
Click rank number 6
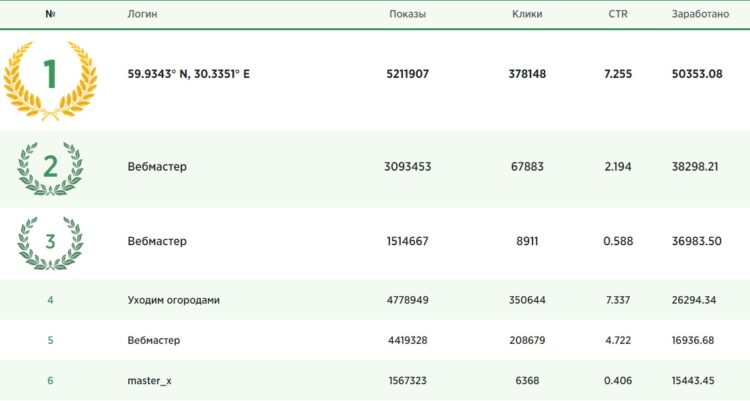click(50, 380)
